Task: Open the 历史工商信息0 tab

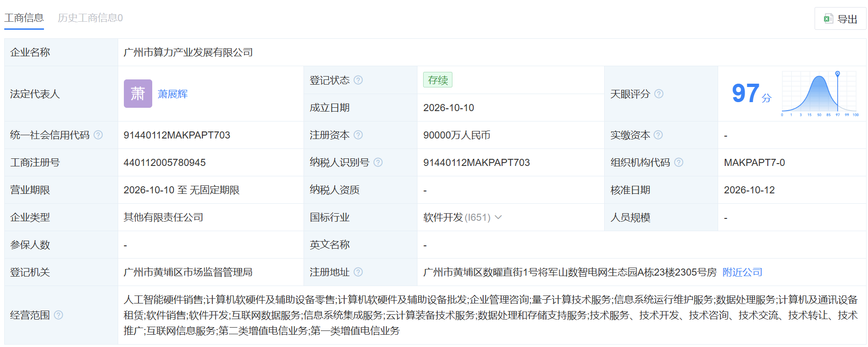Action: (90, 18)
